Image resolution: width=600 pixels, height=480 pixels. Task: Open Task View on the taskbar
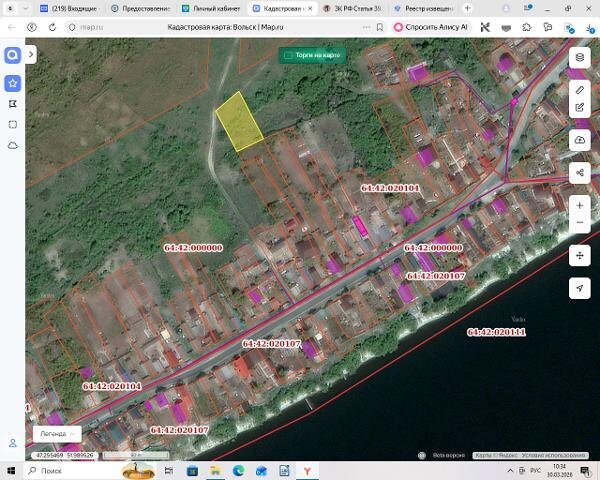[168, 470]
